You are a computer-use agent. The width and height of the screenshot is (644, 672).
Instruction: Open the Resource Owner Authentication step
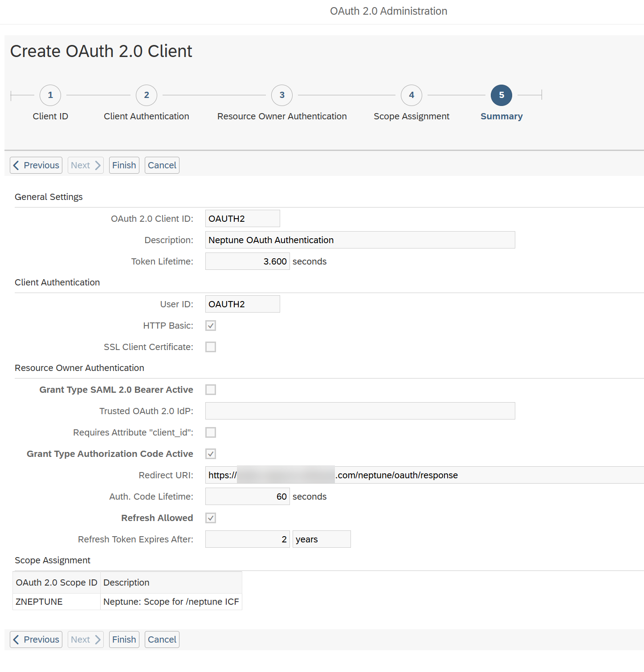click(x=281, y=95)
